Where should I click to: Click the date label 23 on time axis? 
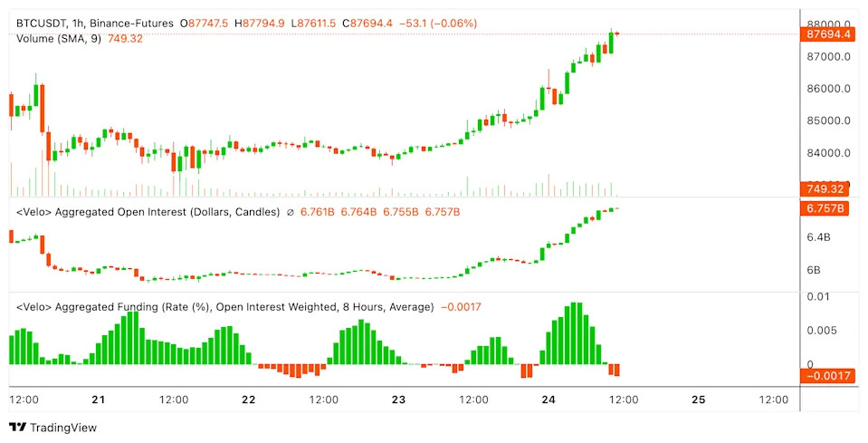(398, 400)
